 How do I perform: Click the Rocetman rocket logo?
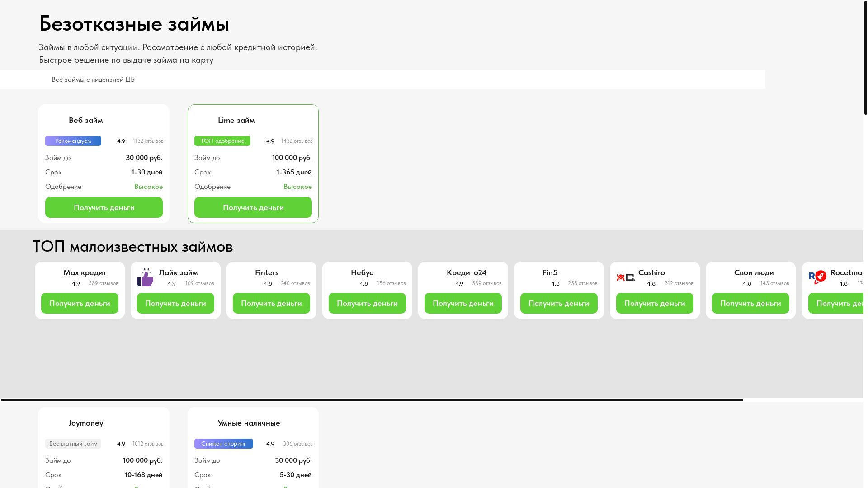coord(817,277)
